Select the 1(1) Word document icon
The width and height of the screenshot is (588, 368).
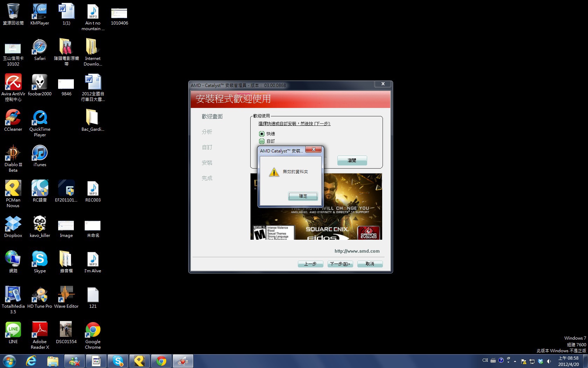pyautogui.click(x=66, y=14)
